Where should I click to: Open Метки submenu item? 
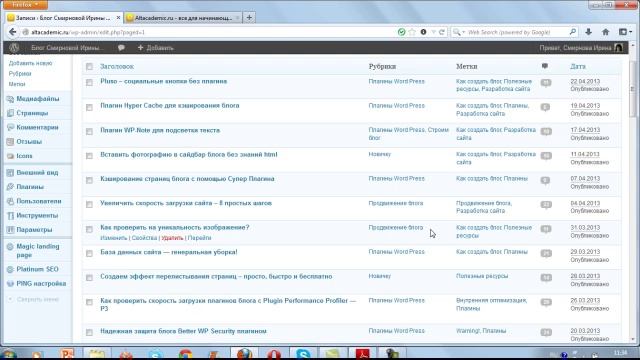tap(17, 84)
